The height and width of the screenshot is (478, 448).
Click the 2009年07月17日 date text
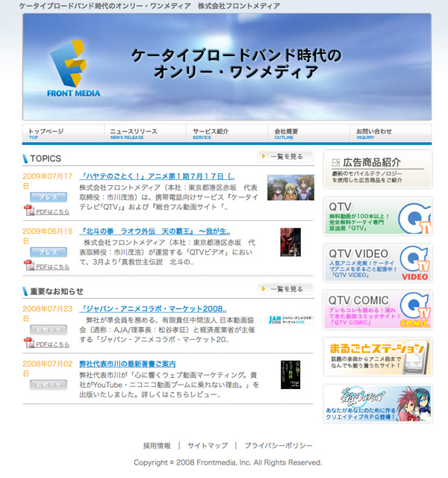click(48, 181)
